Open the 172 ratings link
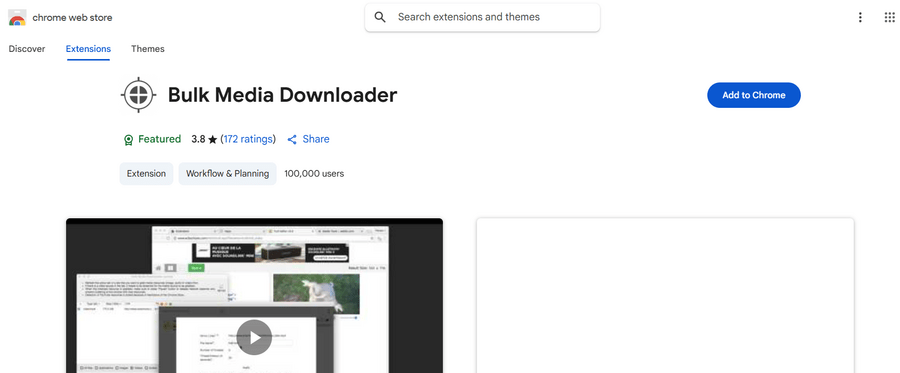The image size is (900, 373). [x=248, y=139]
